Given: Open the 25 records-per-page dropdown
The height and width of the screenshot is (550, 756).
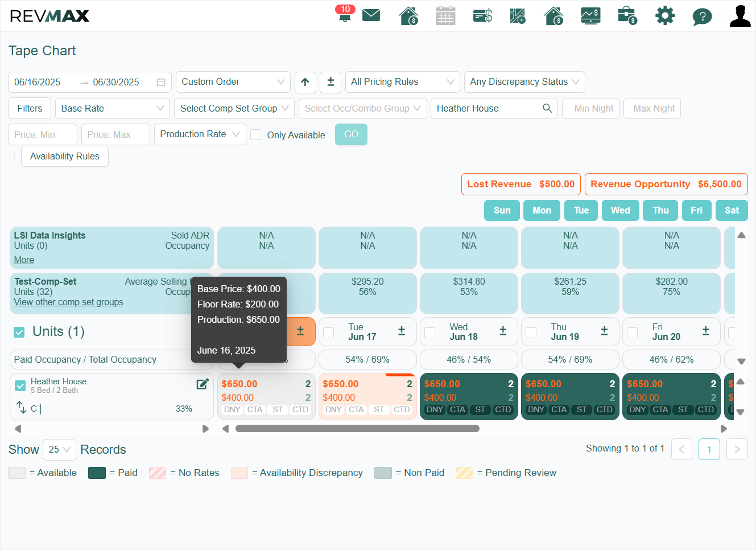Looking at the screenshot, I should tap(60, 450).
